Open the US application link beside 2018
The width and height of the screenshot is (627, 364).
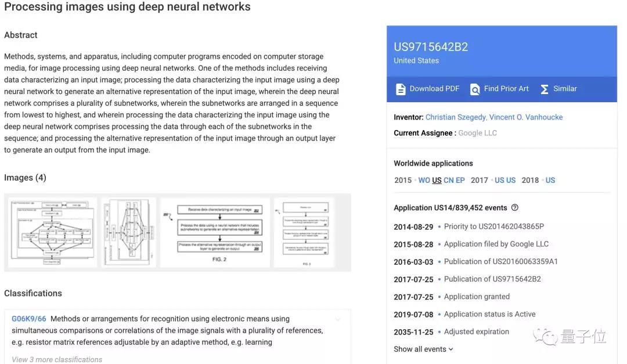click(550, 181)
